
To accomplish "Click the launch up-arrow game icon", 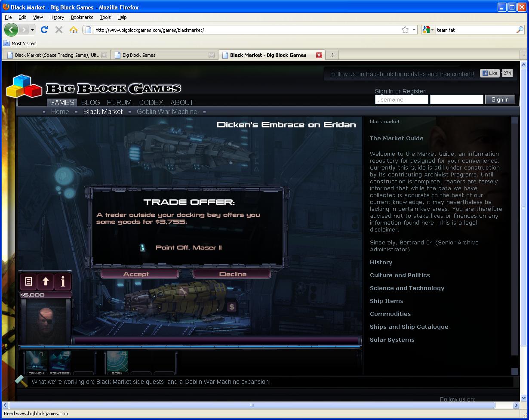I will coord(46,282).
